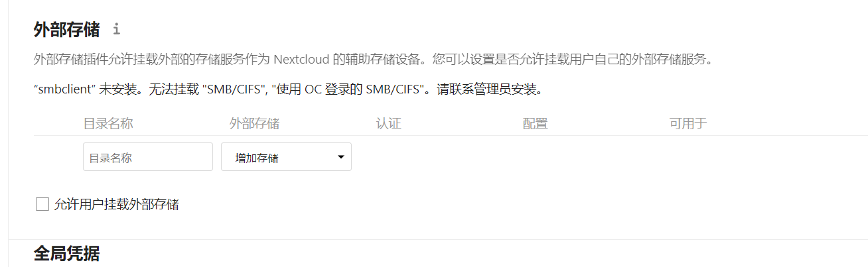Select the 目录名称 column header
This screenshot has width=868, height=267.
tap(108, 124)
